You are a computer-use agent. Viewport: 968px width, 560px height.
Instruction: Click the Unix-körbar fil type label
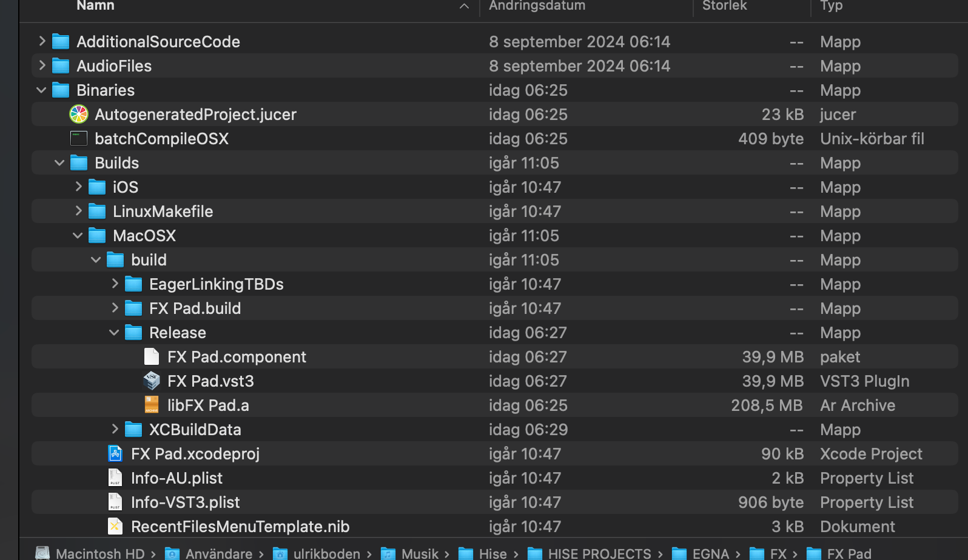click(872, 139)
